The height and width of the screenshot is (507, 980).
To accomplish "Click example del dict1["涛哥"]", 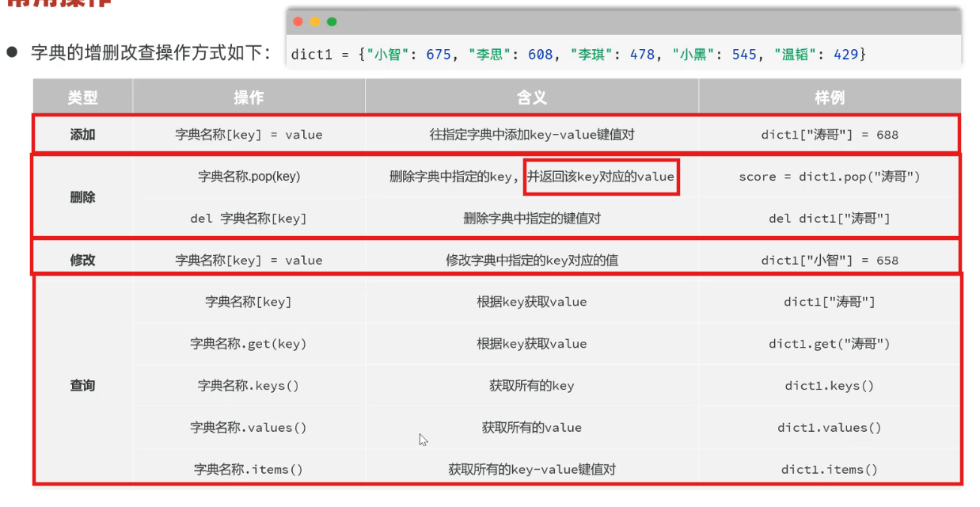I will coord(830,219).
